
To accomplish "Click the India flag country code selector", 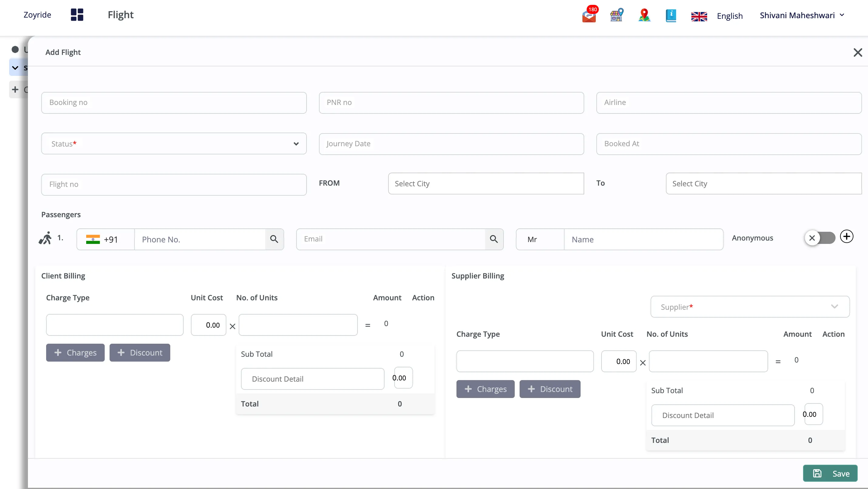I will pos(106,239).
